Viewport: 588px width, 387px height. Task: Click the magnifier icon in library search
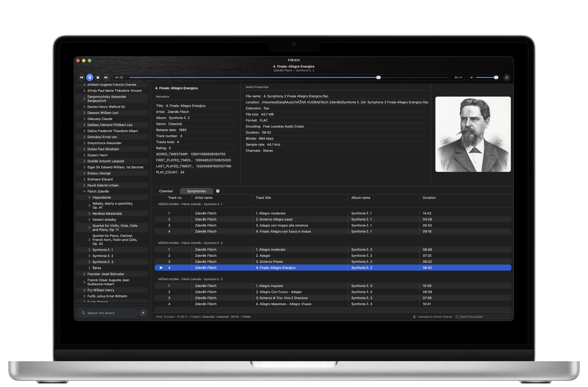pos(83,313)
